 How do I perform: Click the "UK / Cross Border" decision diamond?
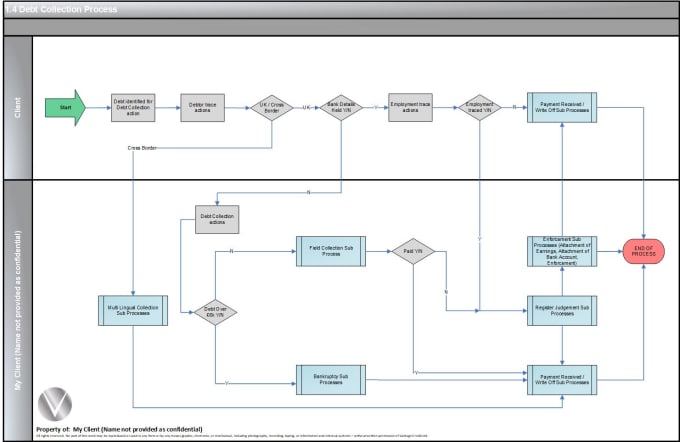(272, 108)
